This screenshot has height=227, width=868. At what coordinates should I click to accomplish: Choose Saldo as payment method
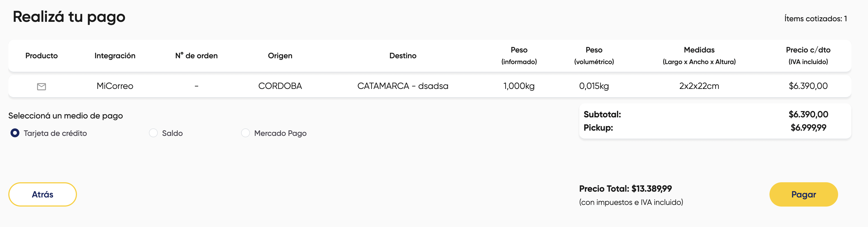[x=153, y=133]
